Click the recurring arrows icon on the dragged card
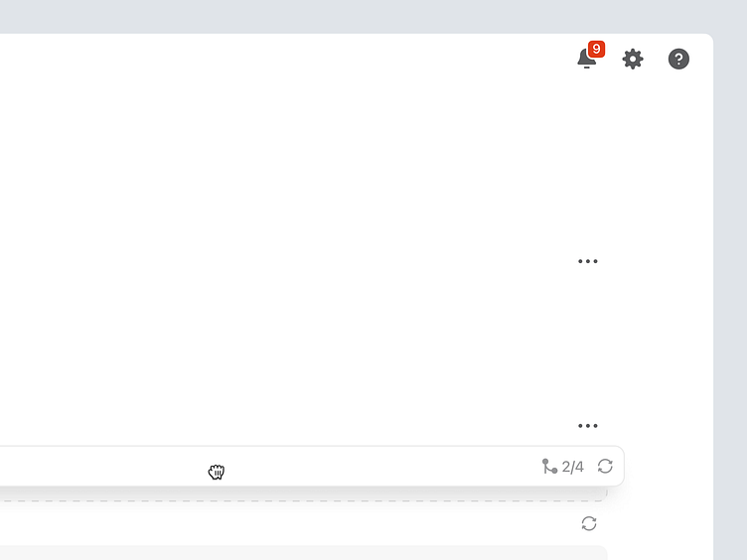This screenshot has width=747, height=560. [x=605, y=467]
